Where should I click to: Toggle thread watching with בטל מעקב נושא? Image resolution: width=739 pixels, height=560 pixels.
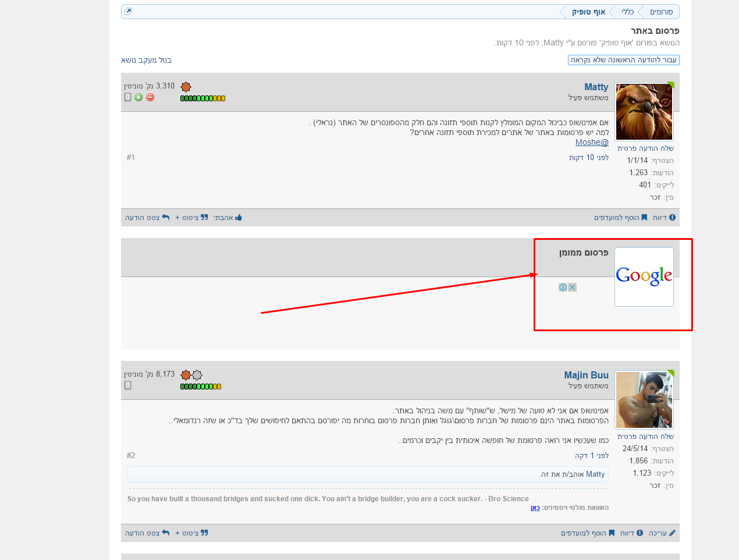coord(146,61)
